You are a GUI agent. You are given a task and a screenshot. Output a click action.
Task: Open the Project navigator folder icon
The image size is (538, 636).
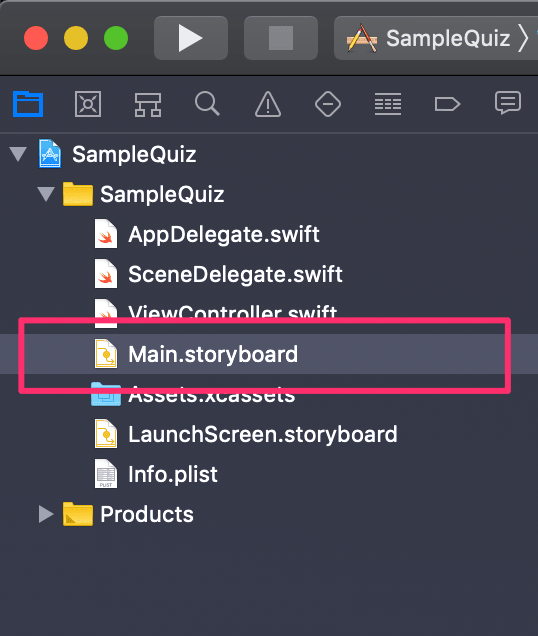[28, 104]
